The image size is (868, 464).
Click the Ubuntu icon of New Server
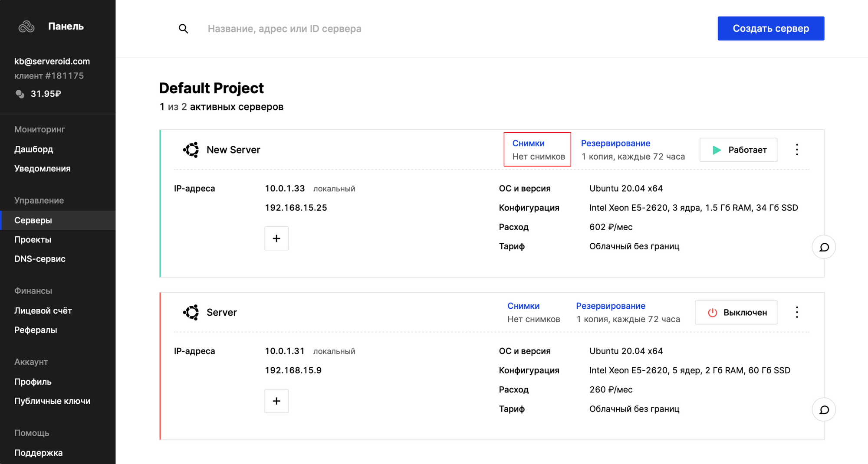pos(191,150)
